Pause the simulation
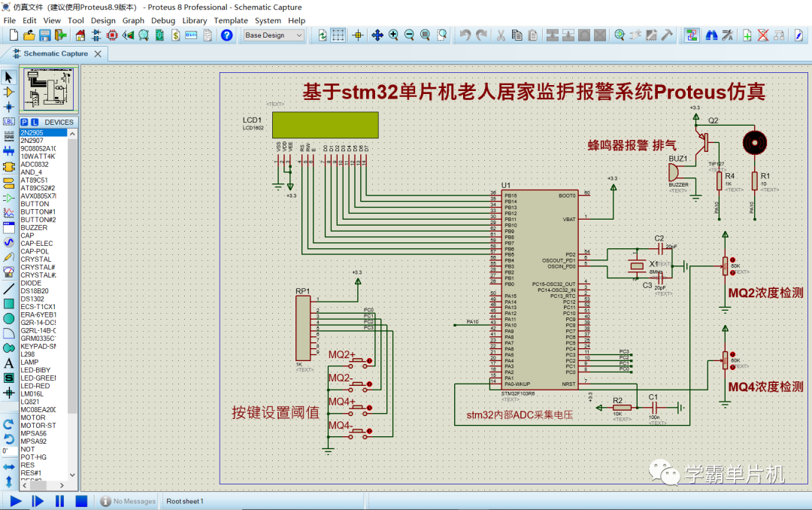 tap(59, 501)
